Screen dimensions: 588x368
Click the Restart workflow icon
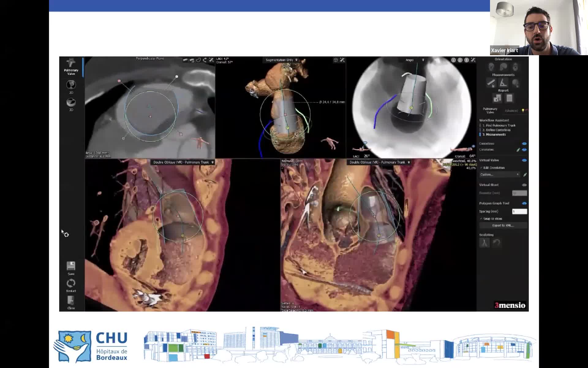[71, 283]
